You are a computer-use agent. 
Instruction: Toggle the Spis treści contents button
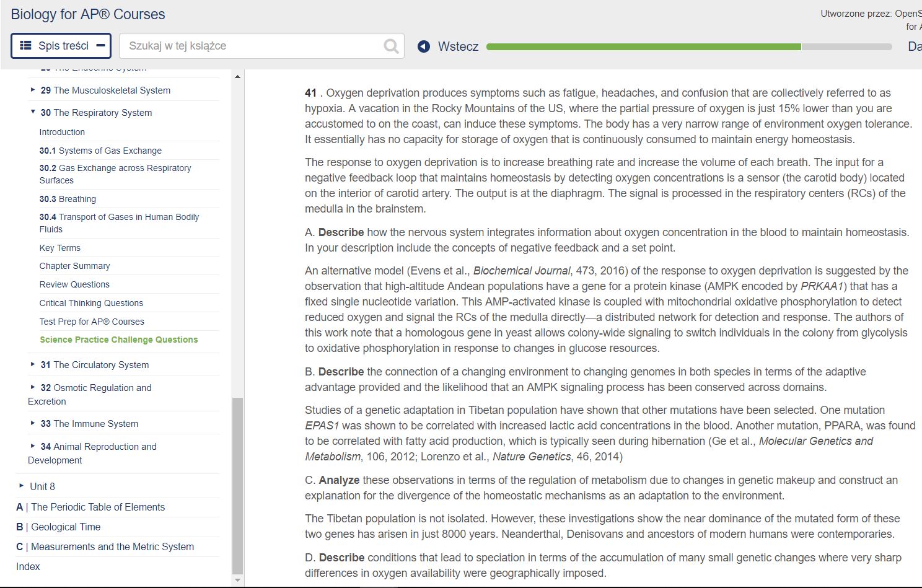[61, 46]
